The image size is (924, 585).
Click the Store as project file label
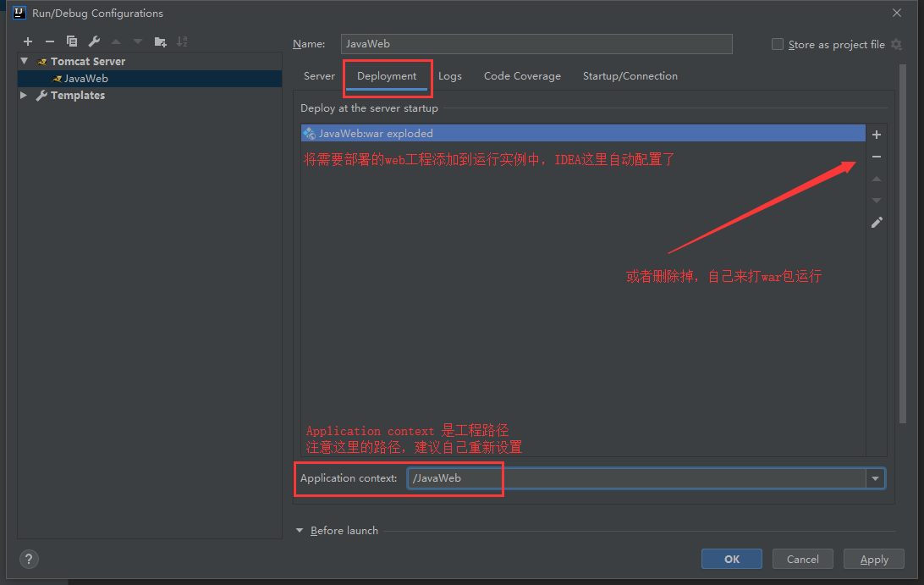coord(836,45)
